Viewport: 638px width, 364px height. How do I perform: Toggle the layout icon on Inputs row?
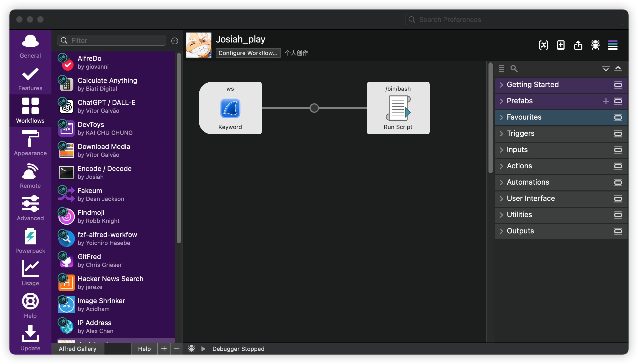(618, 150)
